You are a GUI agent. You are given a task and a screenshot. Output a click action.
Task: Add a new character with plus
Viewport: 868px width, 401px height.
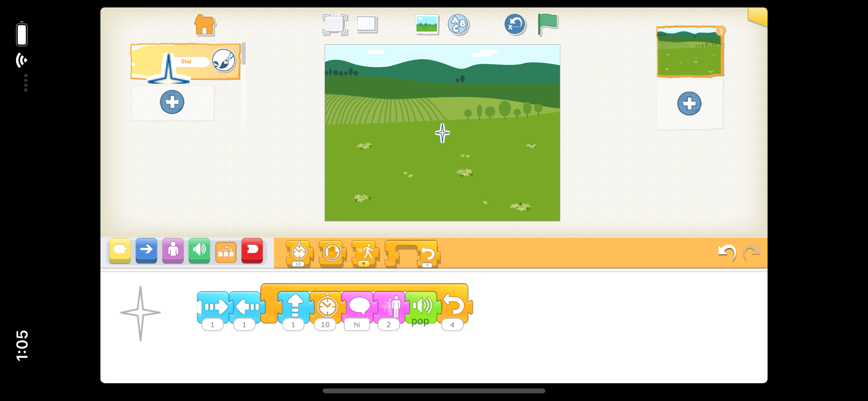tap(172, 102)
